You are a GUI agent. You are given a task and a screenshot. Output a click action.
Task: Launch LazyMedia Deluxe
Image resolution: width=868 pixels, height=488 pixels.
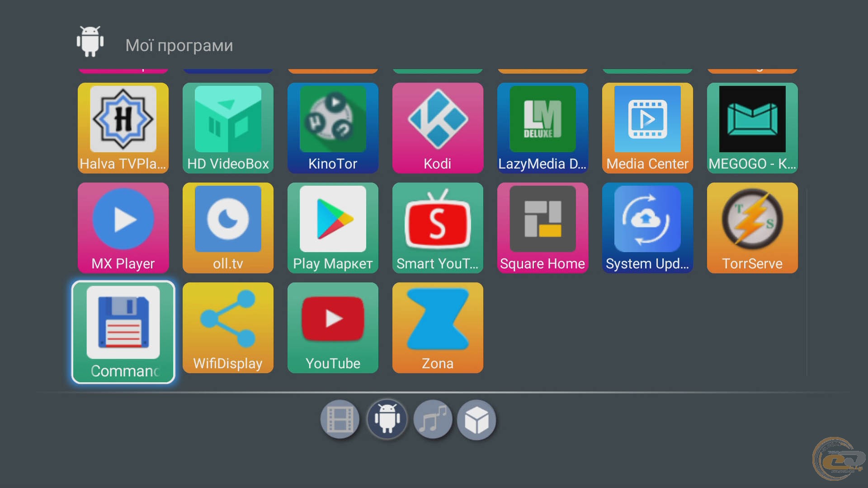(542, 128)
